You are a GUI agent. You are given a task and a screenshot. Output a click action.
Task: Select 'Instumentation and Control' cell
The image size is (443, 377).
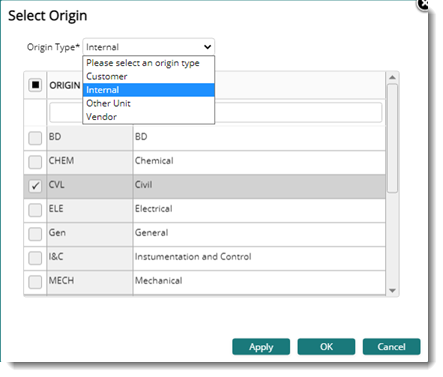(x=259, y=258)
